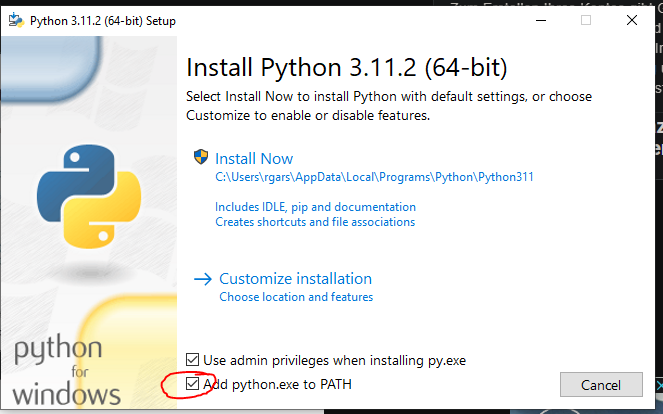Uncheck "Use admin privileges when installing py.exe"
Viewport: 663px width, 414px height.
click(x=193, y=360)
